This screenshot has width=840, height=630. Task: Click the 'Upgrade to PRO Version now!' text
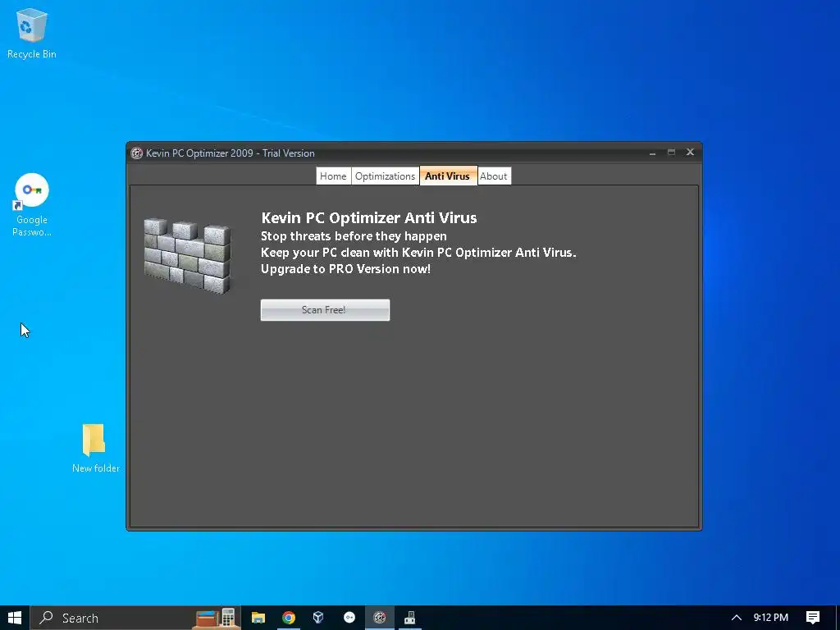pyautogui.click(x=345, y=269)
